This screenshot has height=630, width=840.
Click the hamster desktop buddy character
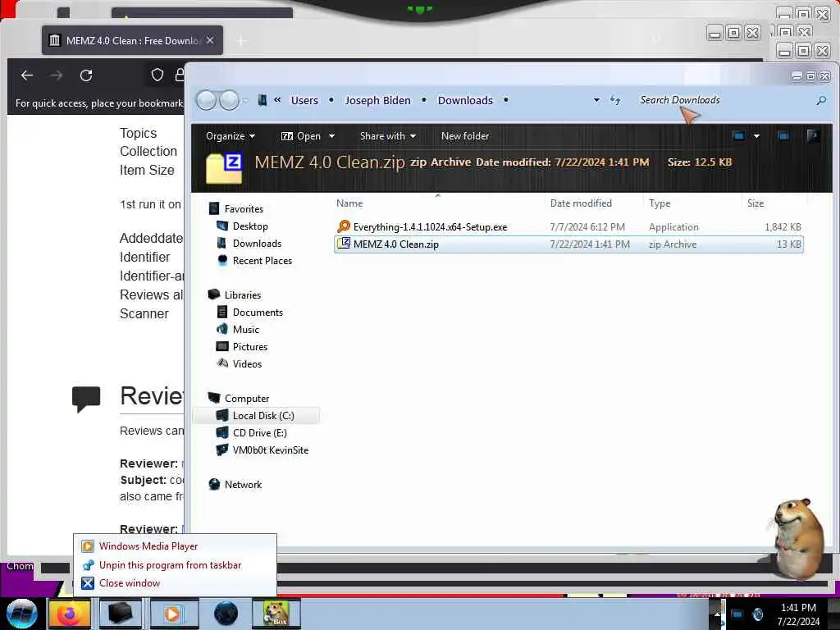[797, 538]
